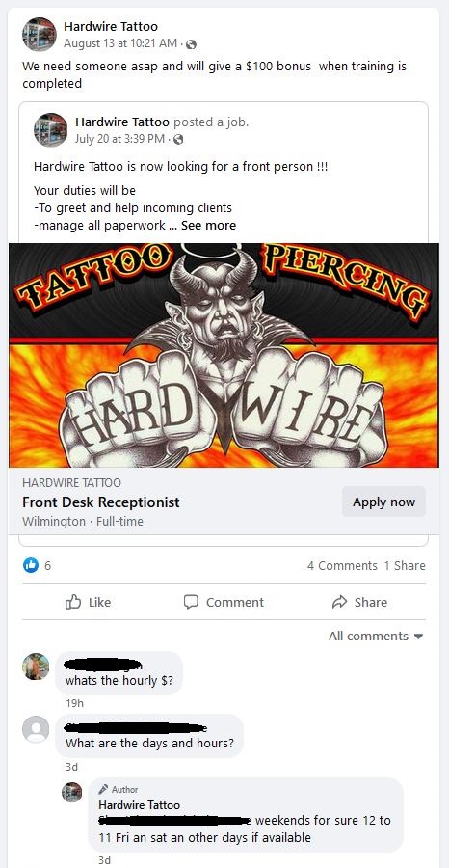Open the Hardwire Tattoo page name at top
The height and width of the screenshot is (868, 449).
click(x=111, y=26)
